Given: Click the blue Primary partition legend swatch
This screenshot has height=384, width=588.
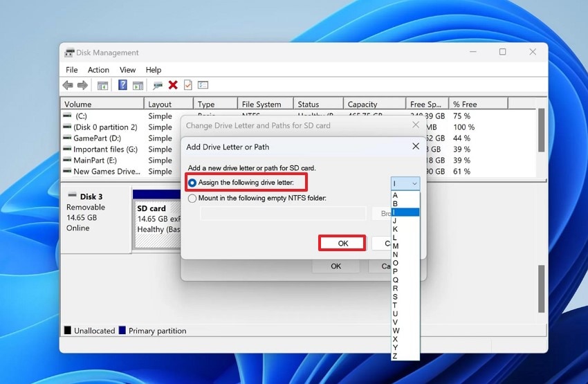Looking at the screenshot, I should click(122, 330).
